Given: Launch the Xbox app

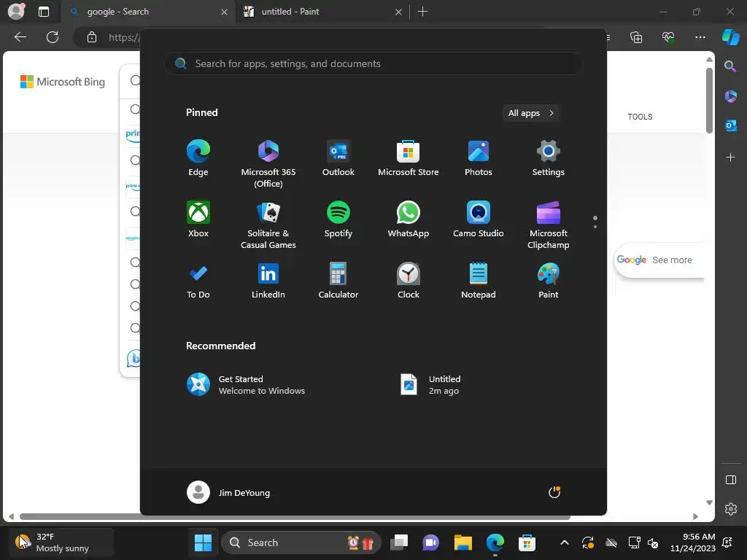Looking at the screenshot, I should [x=198, y=219].
